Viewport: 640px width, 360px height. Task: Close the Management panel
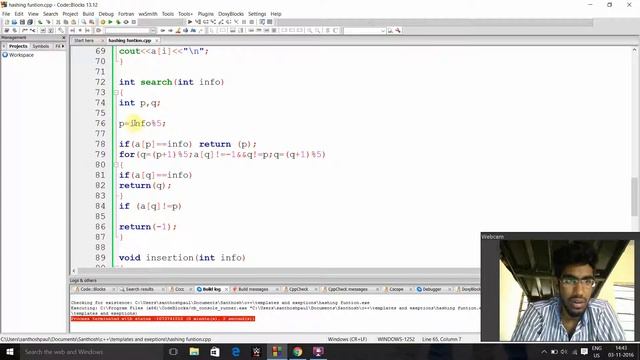click(64, 38)
